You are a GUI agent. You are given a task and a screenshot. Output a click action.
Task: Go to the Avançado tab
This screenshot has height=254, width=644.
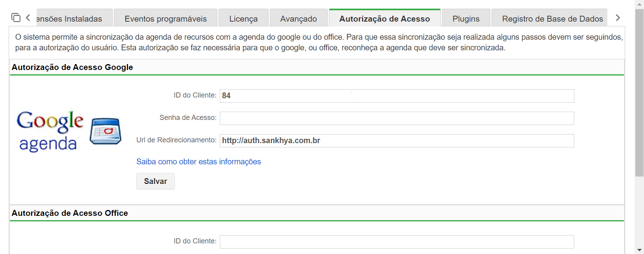pos(299,18)
